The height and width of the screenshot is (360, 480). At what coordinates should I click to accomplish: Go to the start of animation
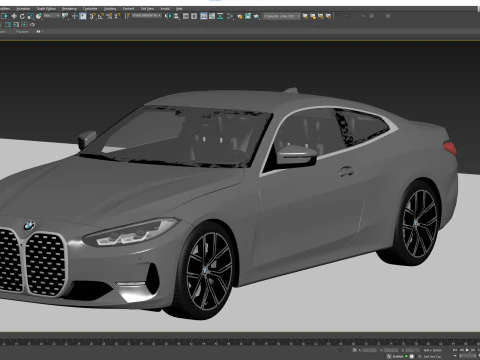tap(455, 350)
